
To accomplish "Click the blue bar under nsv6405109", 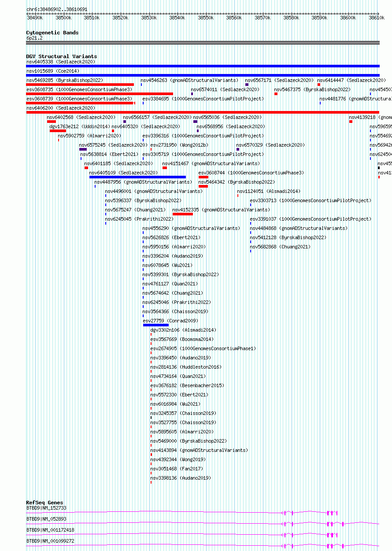I will 137,177.
